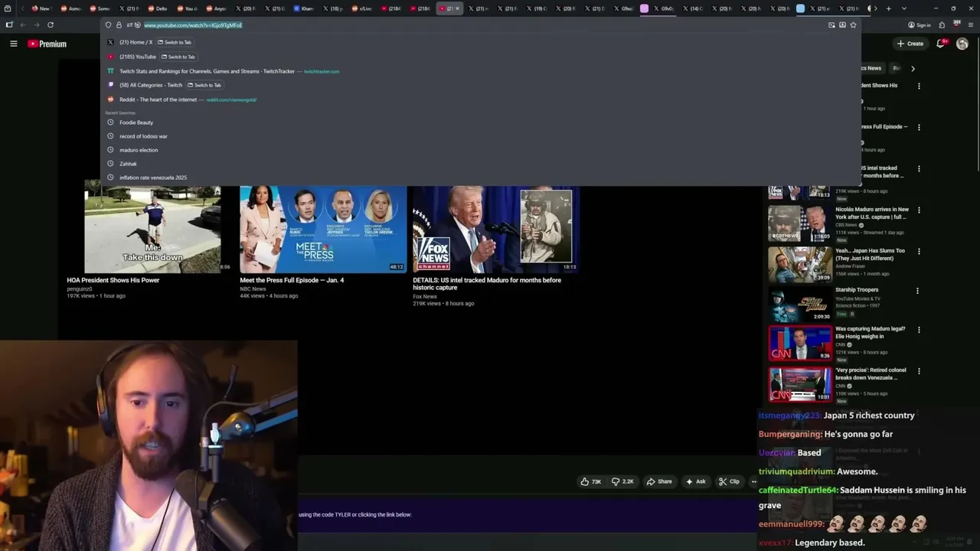Open Meet the Press Jan. 4 thumbnail
The width and height of the screenshot is (980, 551).
tap(323, 230)
